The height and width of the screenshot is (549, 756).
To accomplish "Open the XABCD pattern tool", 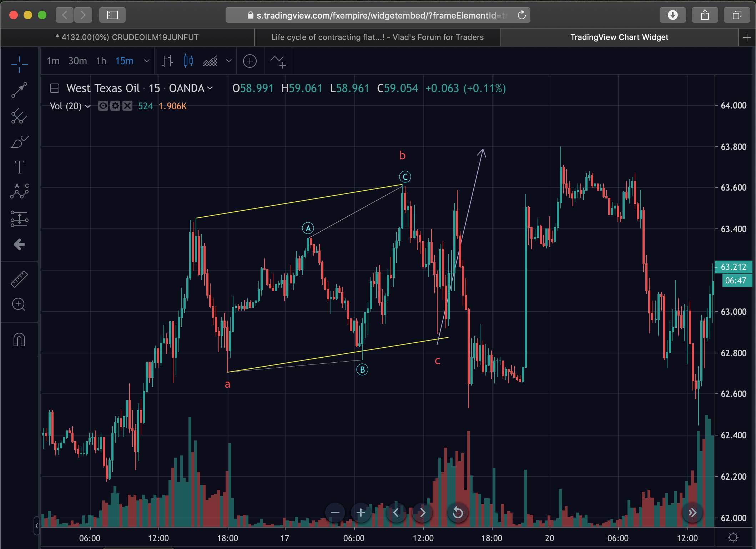I will pyautogui.click(x=19, y=191).
